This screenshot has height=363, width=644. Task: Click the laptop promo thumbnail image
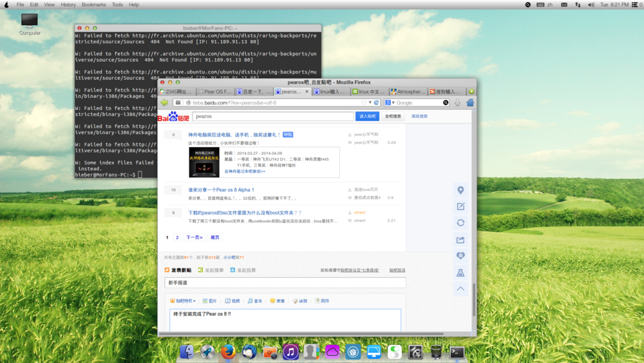click(x=204, y=162)
